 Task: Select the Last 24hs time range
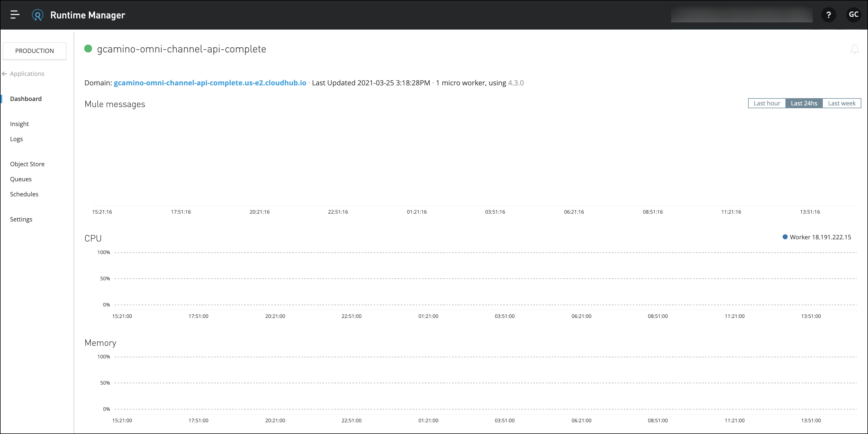click(804, 103)
